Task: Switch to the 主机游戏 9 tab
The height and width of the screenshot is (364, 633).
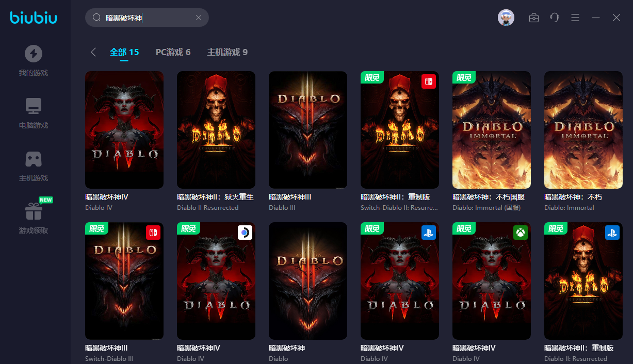Action: coord(228,52)
